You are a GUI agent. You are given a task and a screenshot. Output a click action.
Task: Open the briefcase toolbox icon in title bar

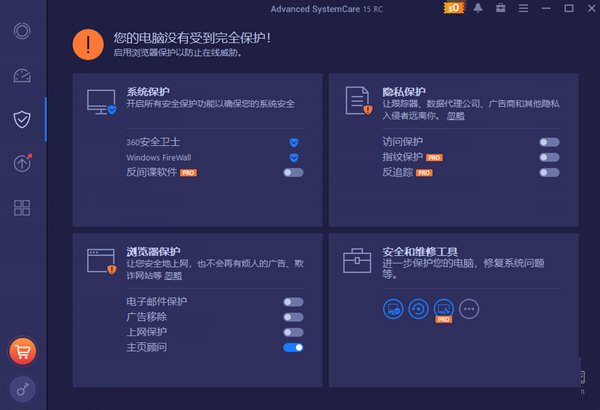tap(500, 9)
